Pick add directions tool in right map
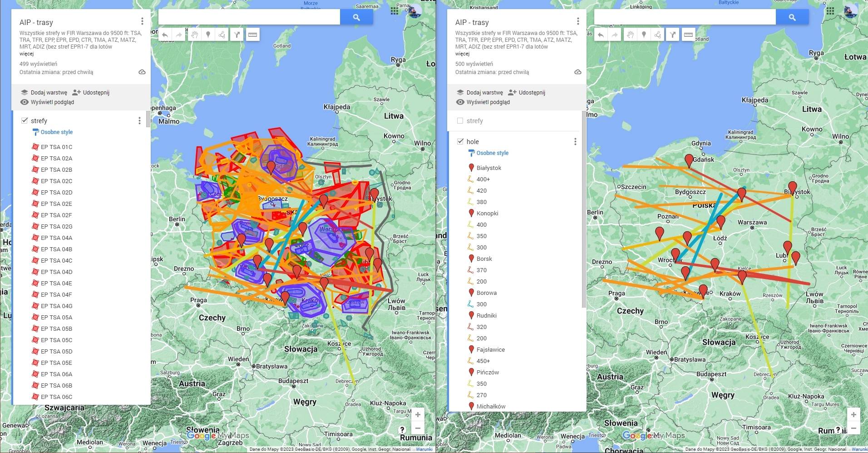Viewport: 868px width, 453px height. 672,35
